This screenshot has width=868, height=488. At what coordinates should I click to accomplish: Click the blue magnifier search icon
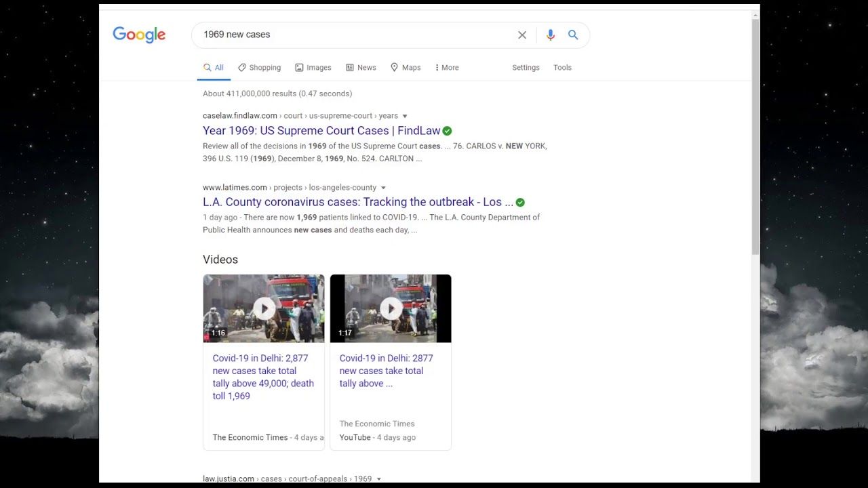573,35
